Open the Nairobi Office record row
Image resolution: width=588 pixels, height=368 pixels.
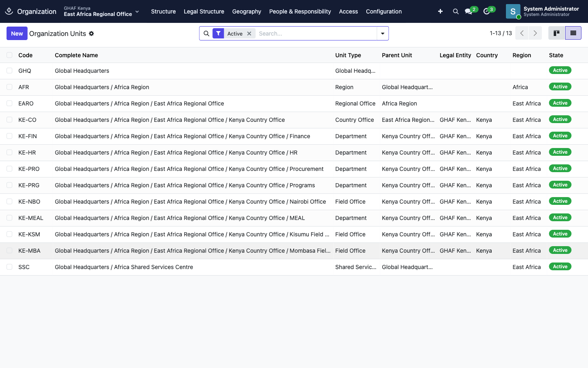coord(294,202)
